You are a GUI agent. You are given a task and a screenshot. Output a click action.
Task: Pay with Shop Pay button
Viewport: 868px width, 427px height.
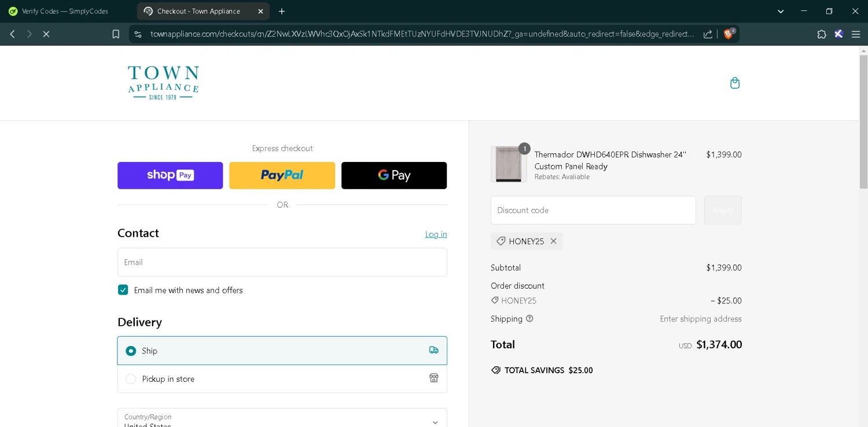pos(170,175)
